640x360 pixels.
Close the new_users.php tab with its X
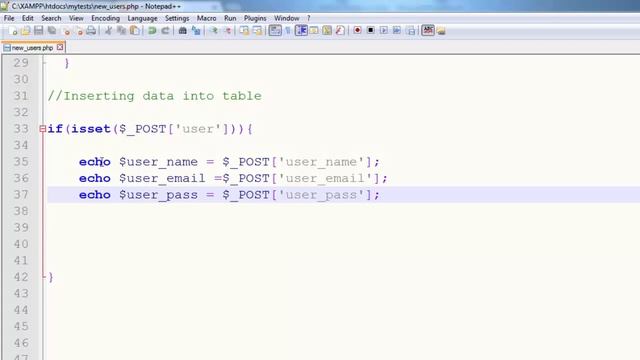(60, 47)
